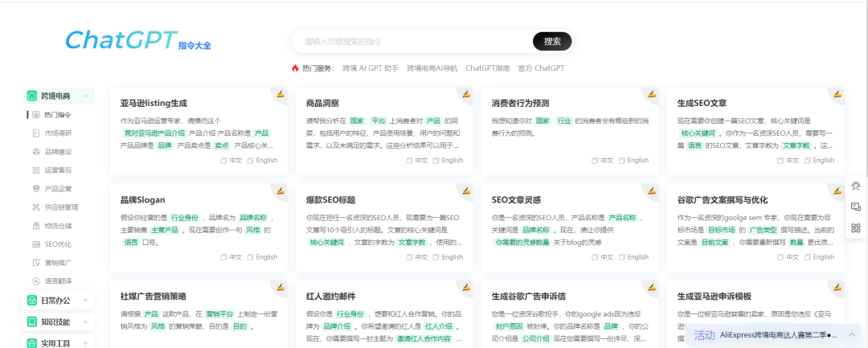Click edit icon on SEO文章灵感 card
Viewport: 868px width, 348px height.
652,190
